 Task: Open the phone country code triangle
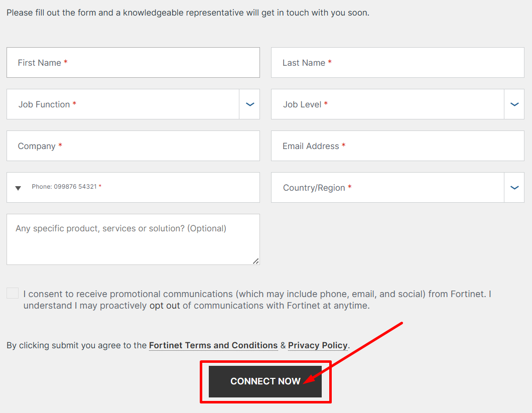tap(18, 188)
